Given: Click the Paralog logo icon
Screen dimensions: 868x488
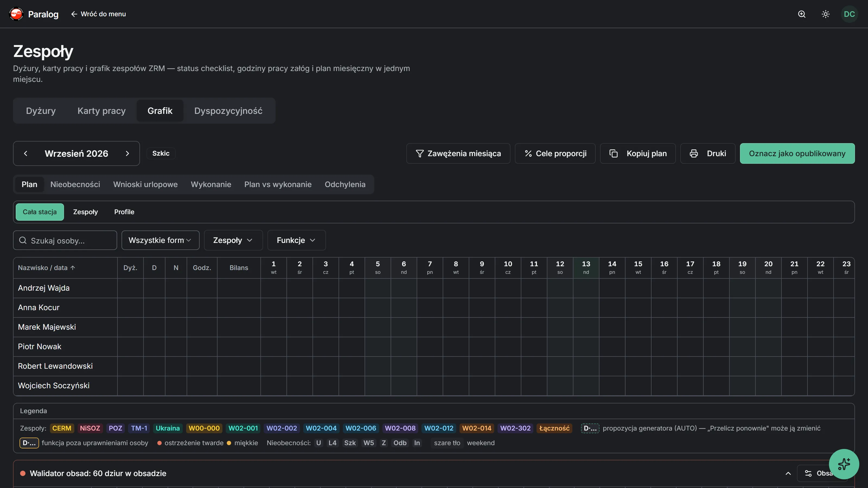Looking at the screenshot, I should click(x=16, y=14).
